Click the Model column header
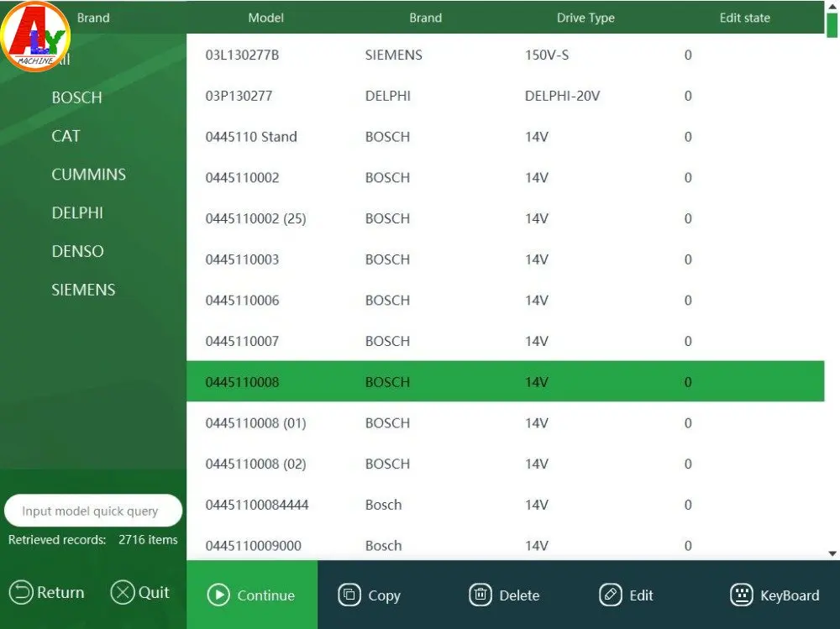This screenshot has width=840, height=629. 265,18
